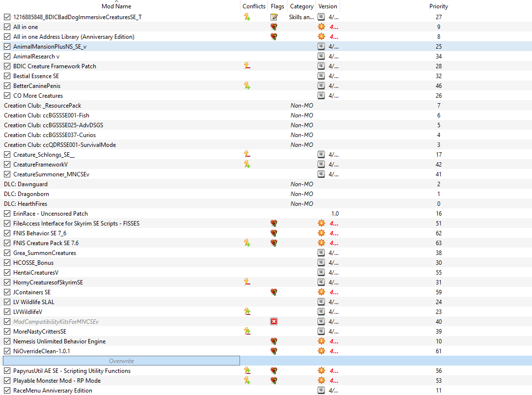Click red X flag for ModCompatibilityKitsForMNCSEv
The width and height of the screenshot is (532, 395).
coord(274,322)
